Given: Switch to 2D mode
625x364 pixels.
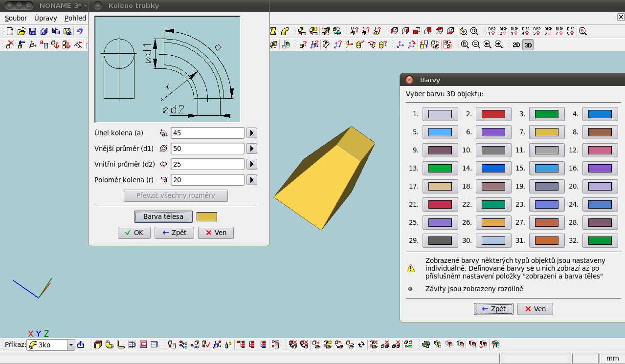Looking at the screenshot, I should tap(516, 45).
